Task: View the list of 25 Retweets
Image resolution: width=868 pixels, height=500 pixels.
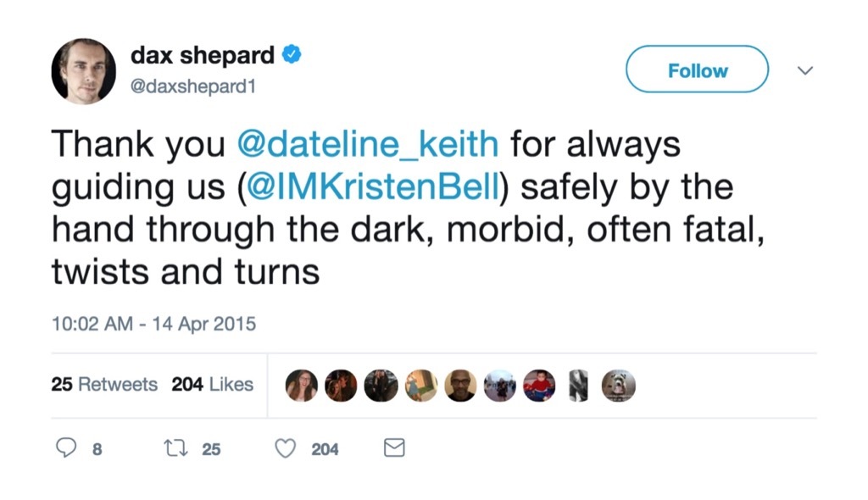Action: pos(104,384)
